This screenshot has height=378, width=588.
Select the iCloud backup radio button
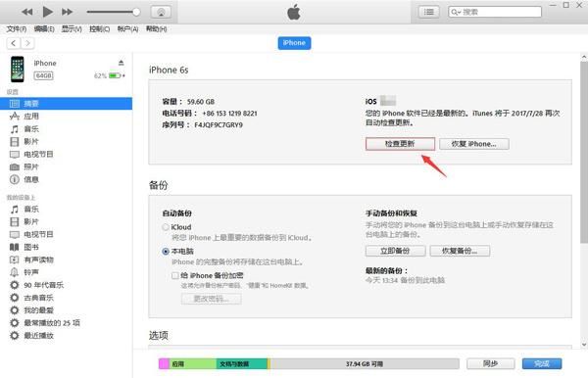tap(166, 227)
